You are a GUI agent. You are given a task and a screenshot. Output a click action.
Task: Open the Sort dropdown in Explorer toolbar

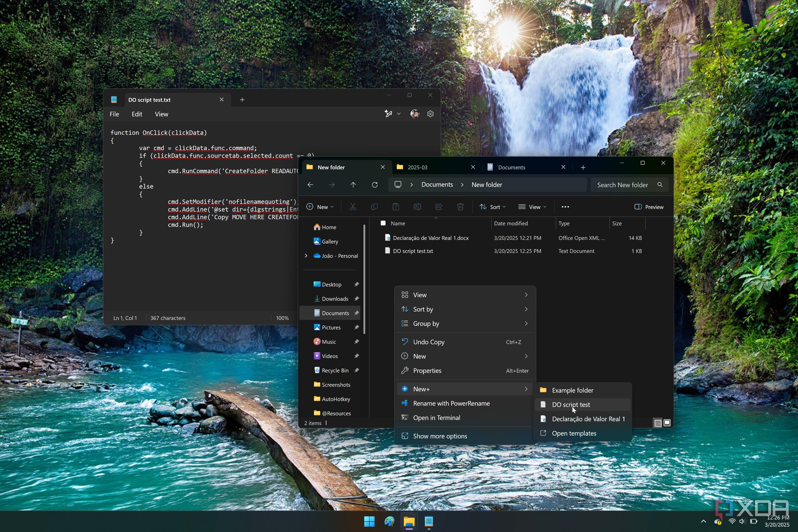[493, 207]
